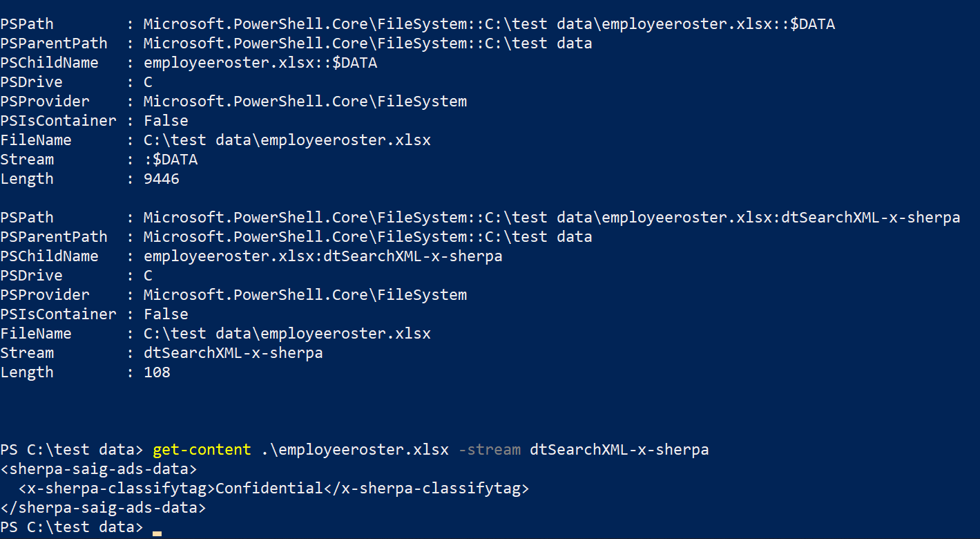This screenshot has height=539, width=980.
Task: Click PSChildName value employeeroster.xlsx::$DATA
Action: [260, 63]
